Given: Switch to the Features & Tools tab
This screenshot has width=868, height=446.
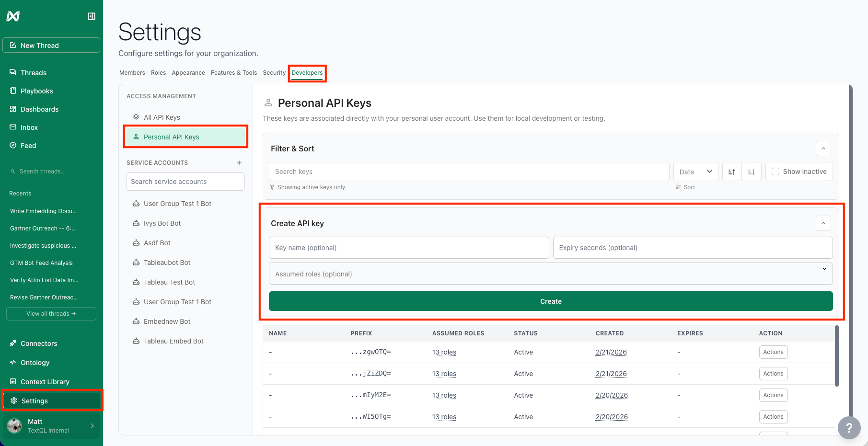Looking at the screenshot, I should pos(234,73).
